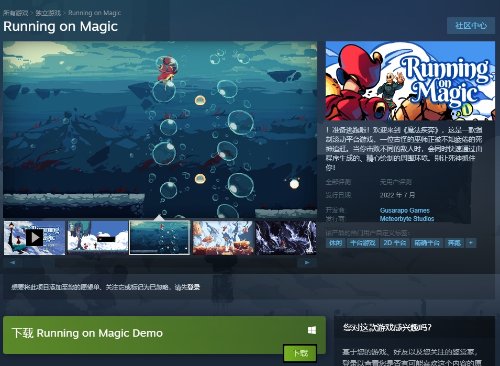
Task: Click the tag just before the plus button
Action: [x=454, y=243]
